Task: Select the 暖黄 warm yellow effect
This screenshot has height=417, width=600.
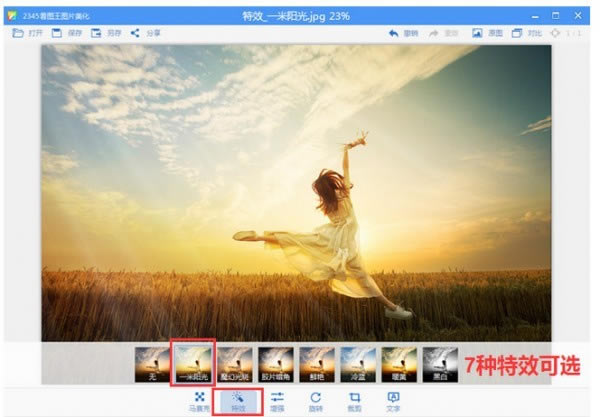Action: click(x=399, y=365)
